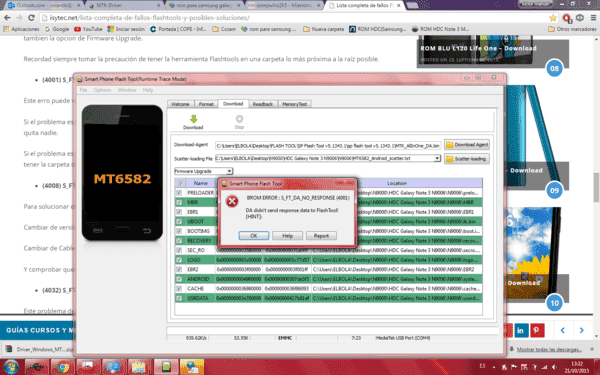Click Report in the error dialog
Screen dimensions: 600x375
(321, 236)
